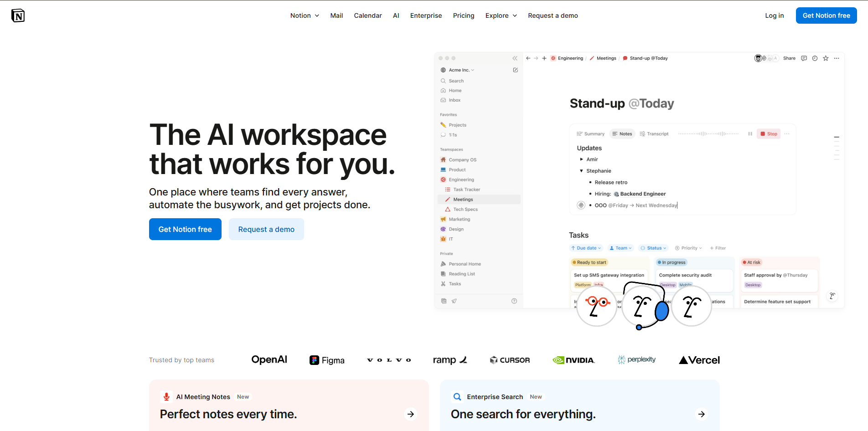Collapse the Stephanie toggle list
The width and height of the screenshot is (868, 431).
point(581,171)
